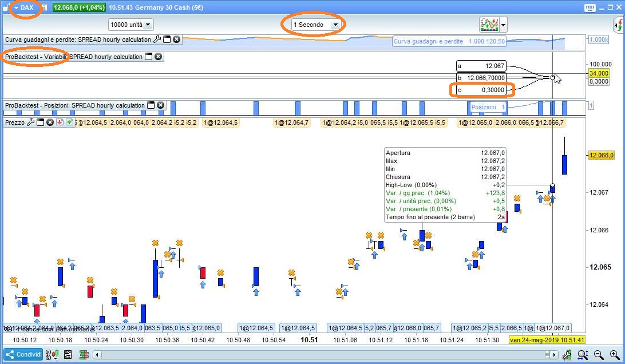Click the Curva guadagni e perdite panel title

click(x=78, y=39)
